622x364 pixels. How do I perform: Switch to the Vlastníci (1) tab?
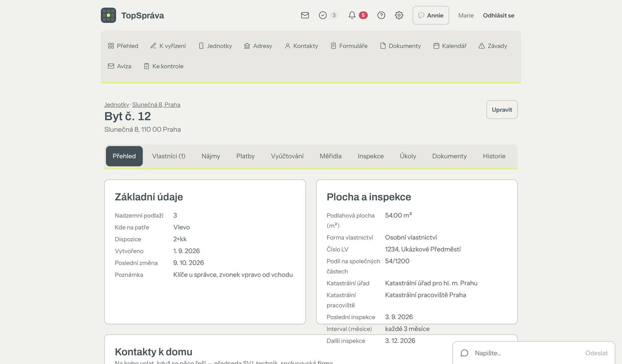pyautogui.click(x=169, y=156)
